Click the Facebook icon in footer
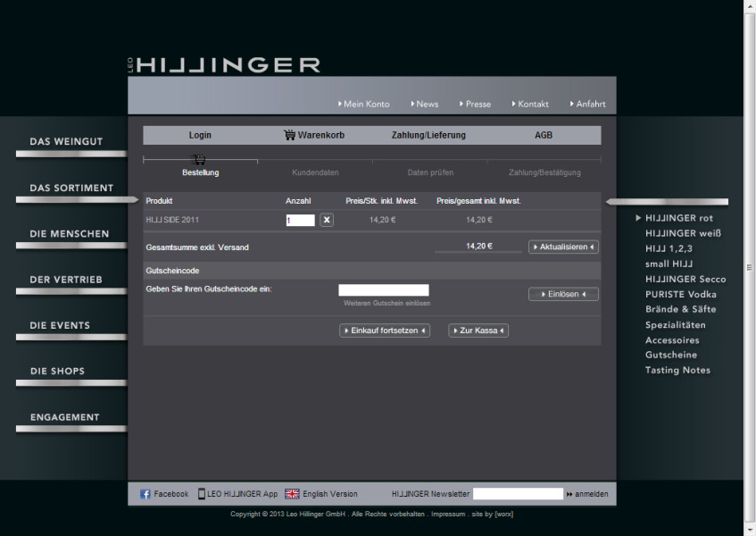The height and width of the screenshot is (536, 756). pos(145,494)
